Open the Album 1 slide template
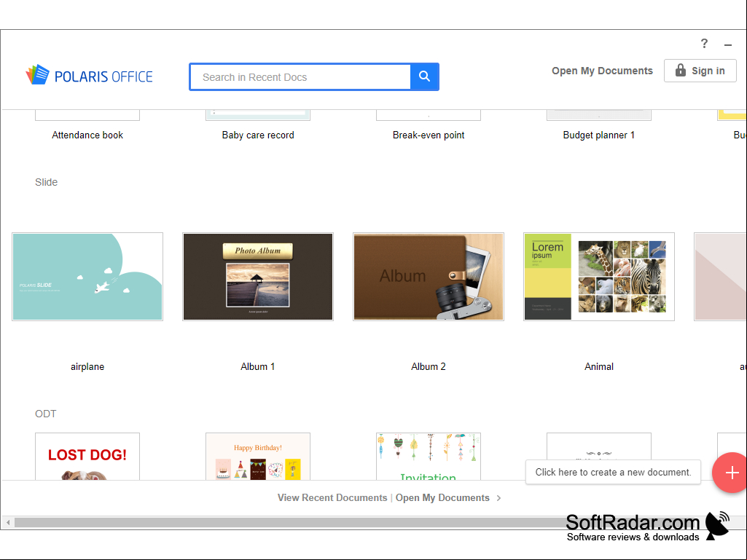This screenshot has width=747, height=560. 258,277
